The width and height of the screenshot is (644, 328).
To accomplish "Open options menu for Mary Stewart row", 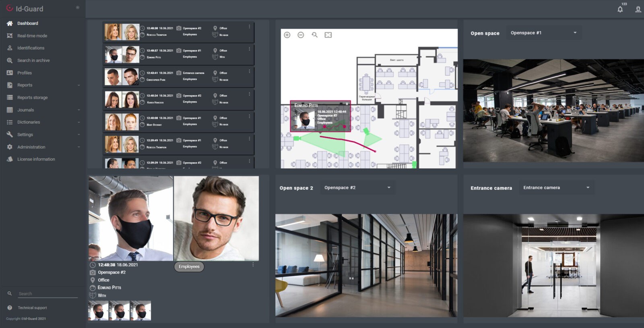I will click(249, 116).
